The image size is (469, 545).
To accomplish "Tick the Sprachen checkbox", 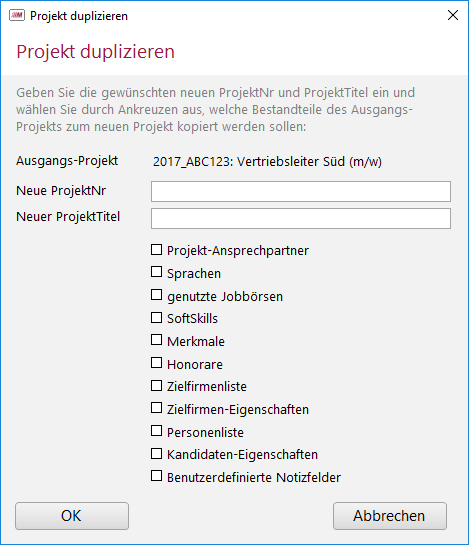I will (156, 272).
